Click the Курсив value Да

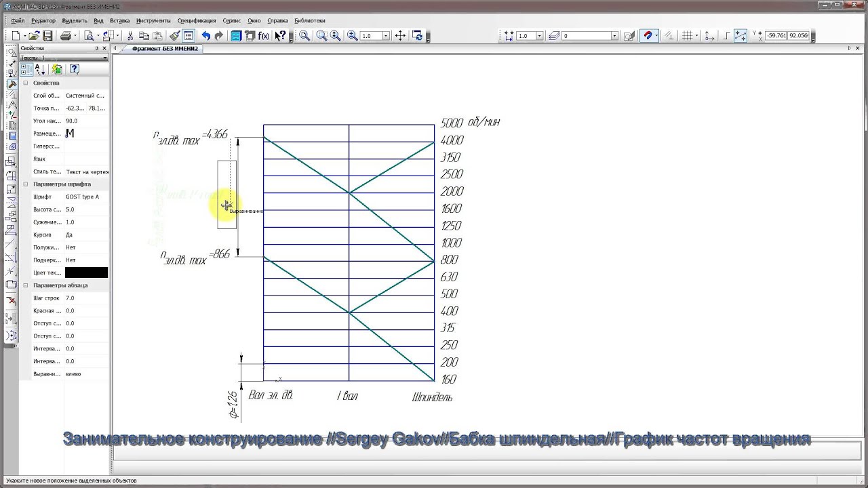click(69, 235)
